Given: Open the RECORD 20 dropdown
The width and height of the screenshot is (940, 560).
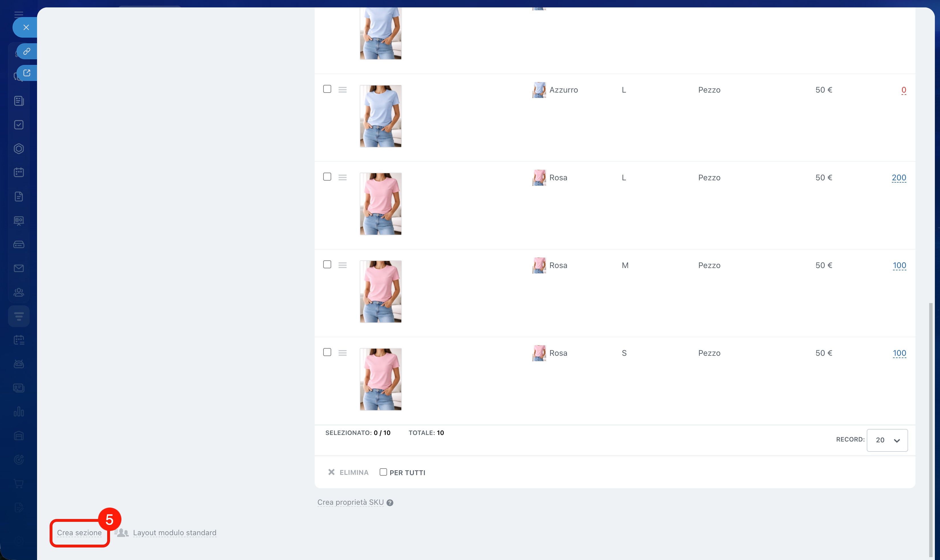Looking at the screenshot, I should coord(887,440).
